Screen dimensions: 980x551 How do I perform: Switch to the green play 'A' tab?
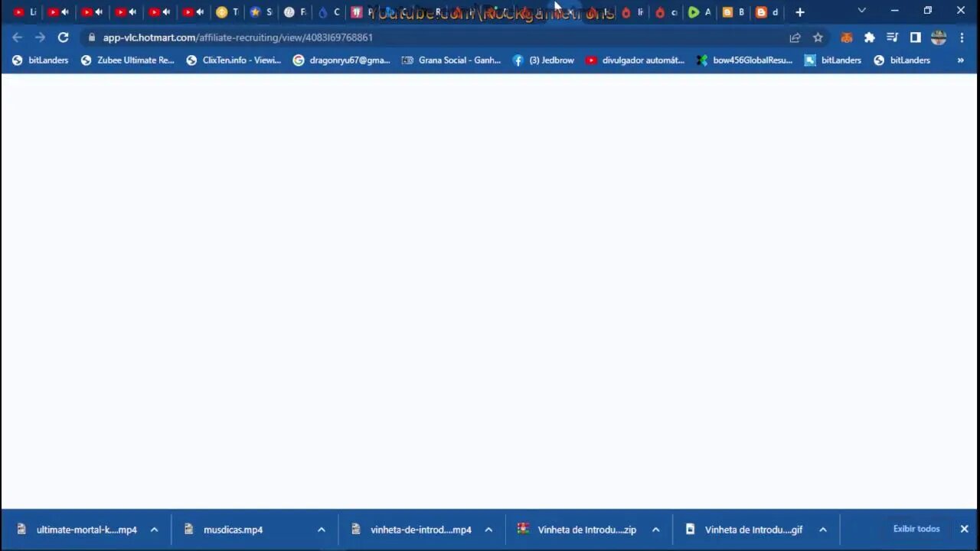point(699,12)
